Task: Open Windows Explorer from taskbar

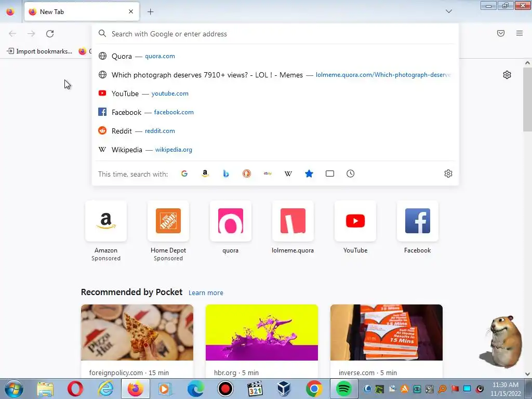Action: tap(45, 389)
